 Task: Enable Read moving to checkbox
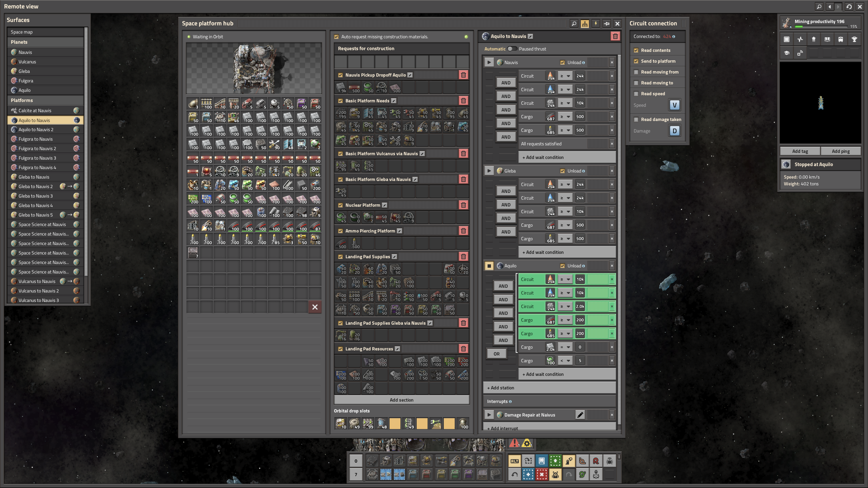point(636,83)
